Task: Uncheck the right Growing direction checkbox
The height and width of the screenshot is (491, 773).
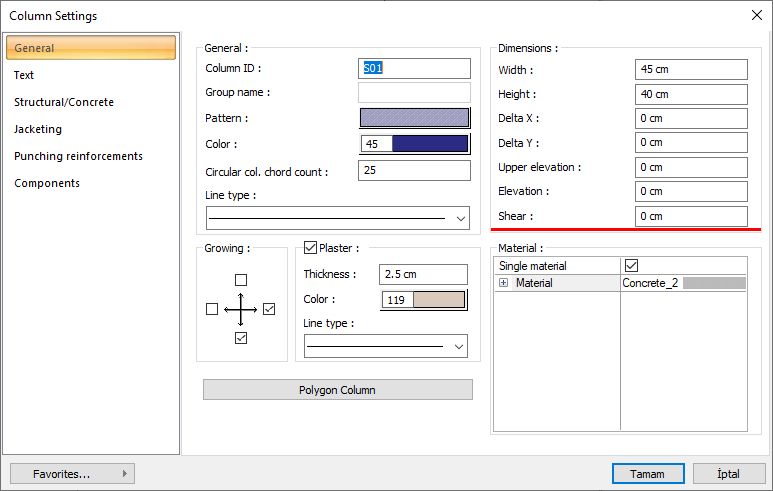Action: point(269,310)
